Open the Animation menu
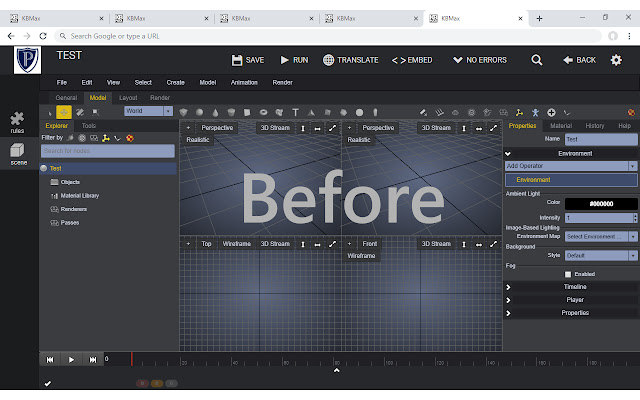640x400 pixels. tap(243, 82)
